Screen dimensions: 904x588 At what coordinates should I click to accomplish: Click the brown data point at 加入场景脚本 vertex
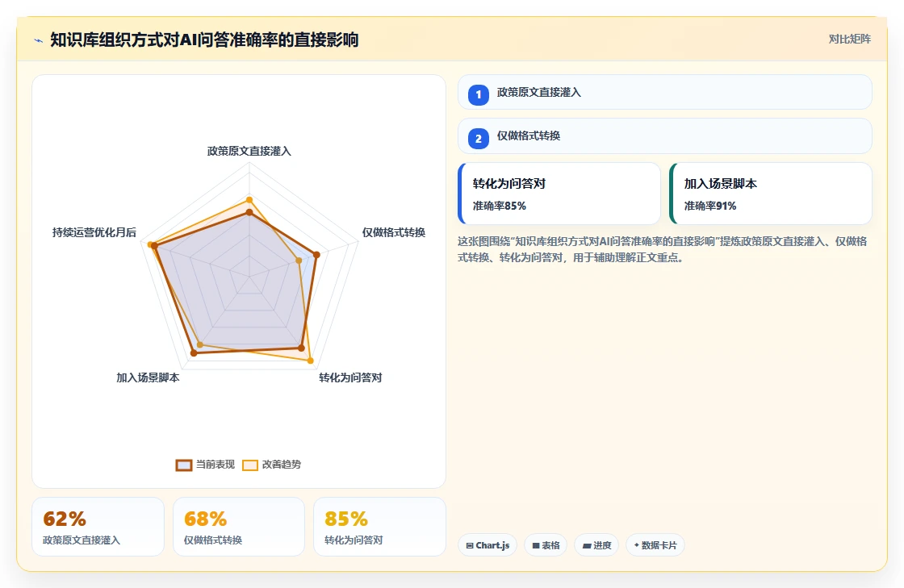(x=194, y=353)
